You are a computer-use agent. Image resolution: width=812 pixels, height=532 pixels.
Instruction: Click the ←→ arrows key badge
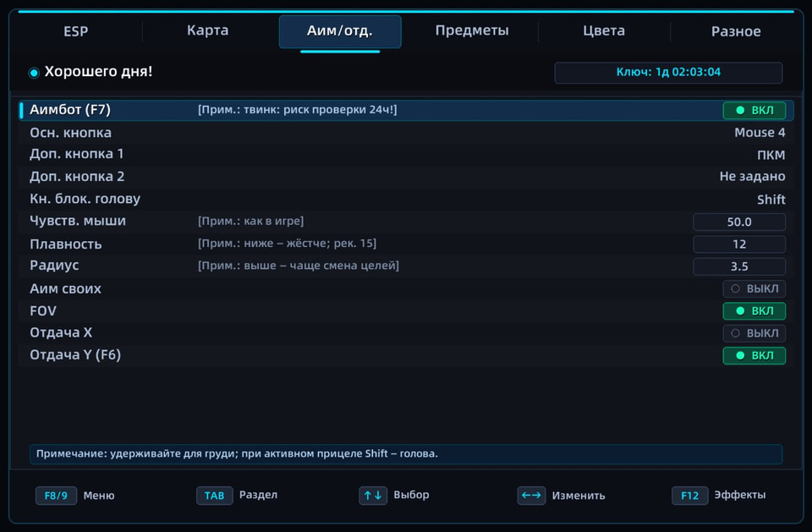531,496
